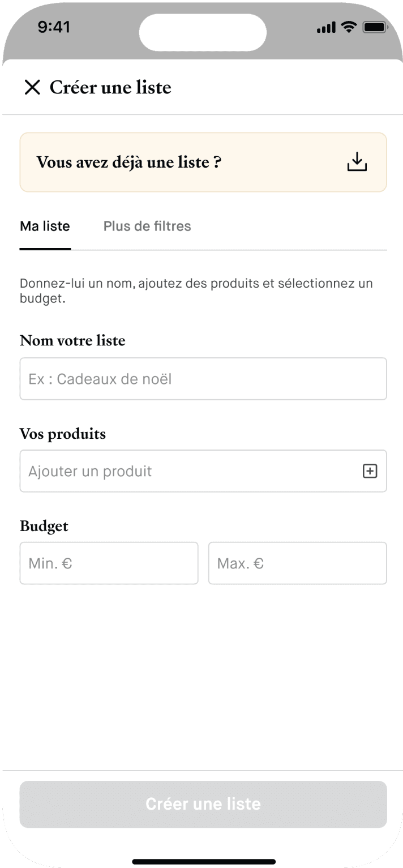Open the Plus de filtres tab
Screen dimensions: 403x868
tap(147, 226)
